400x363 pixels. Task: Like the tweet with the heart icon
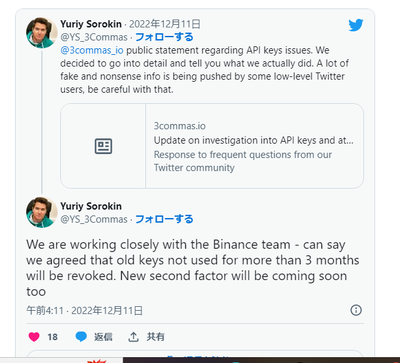click(34, 337)
